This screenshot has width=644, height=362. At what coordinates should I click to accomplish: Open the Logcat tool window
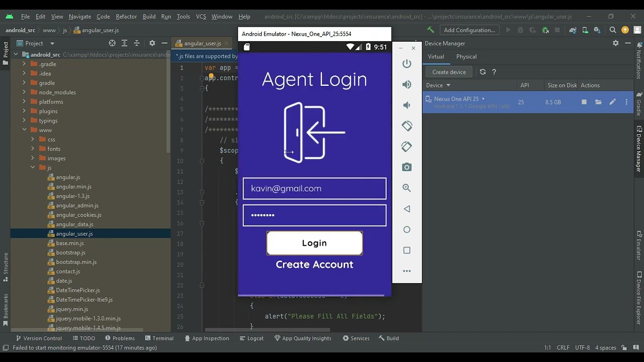251,338
